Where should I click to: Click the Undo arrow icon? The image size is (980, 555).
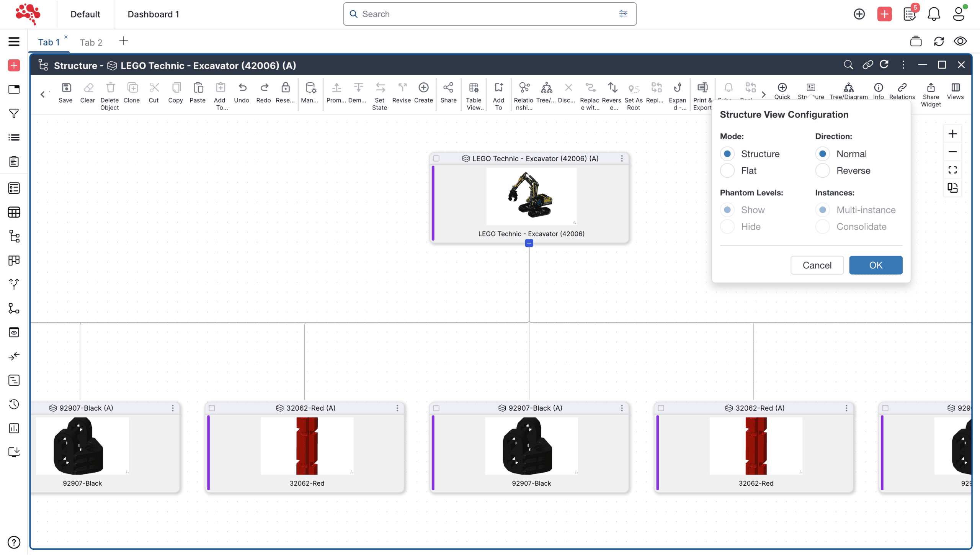(x=242, y=88)
